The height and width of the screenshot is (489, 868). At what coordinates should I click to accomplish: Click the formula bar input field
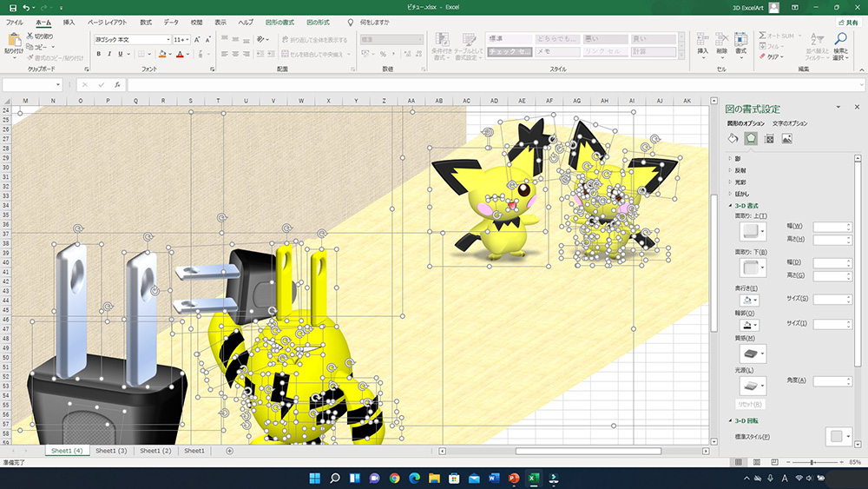[x=495, y=85]
